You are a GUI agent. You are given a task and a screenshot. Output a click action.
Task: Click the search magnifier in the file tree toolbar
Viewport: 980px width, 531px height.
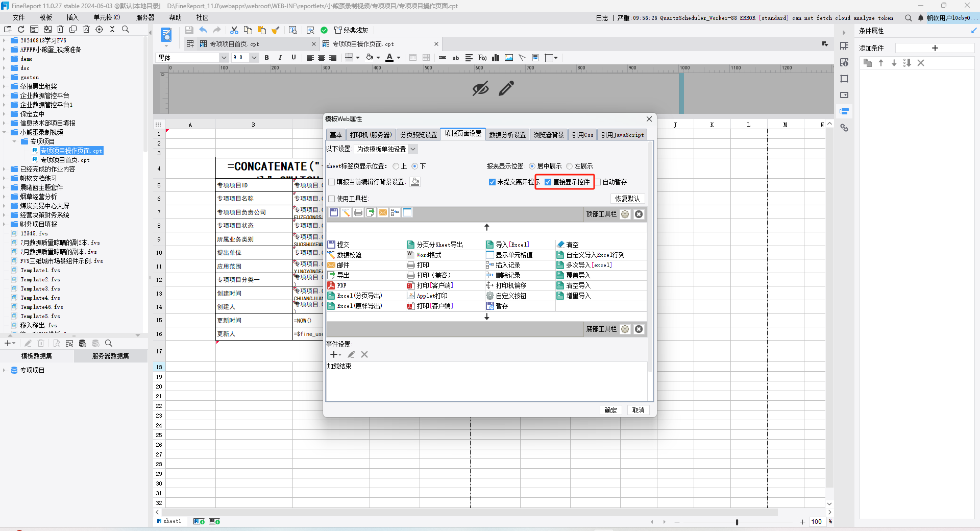126,30
